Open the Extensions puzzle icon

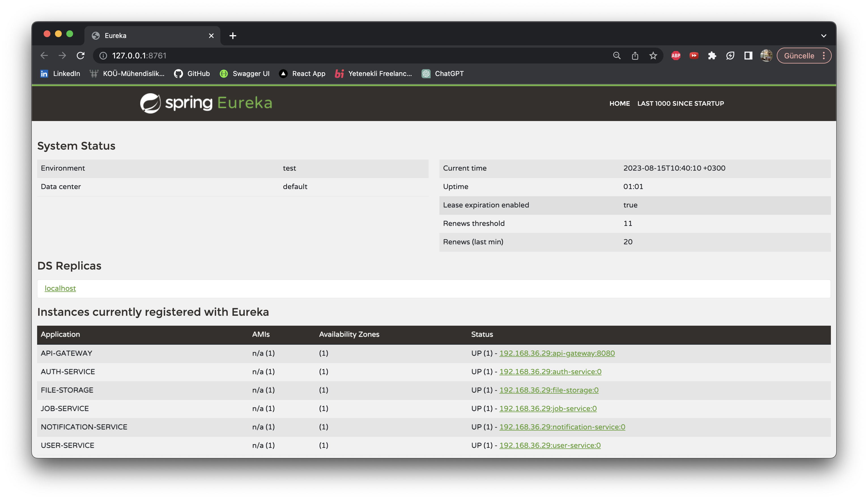click(x=712, y=56)
